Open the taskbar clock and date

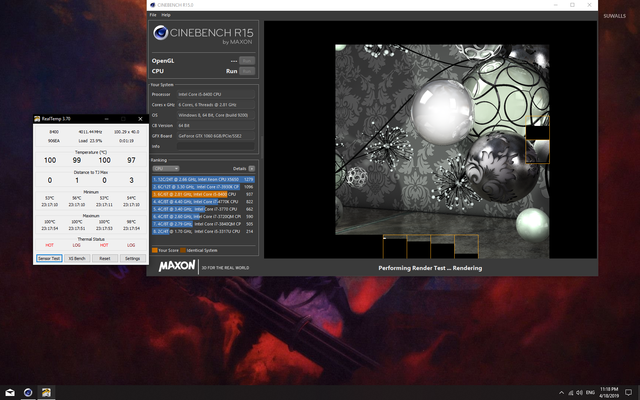(x=609, y=393)
